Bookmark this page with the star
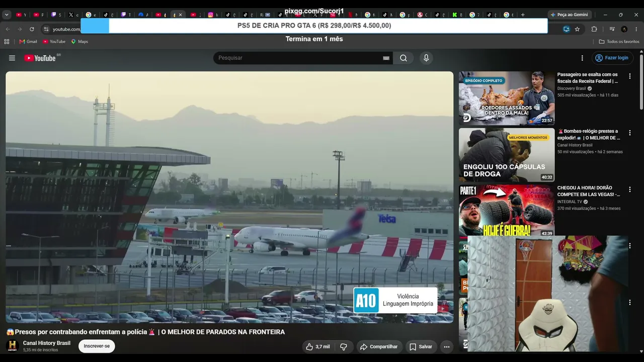The width and height of the screenshot is (644, 362). tap(577, 29)
